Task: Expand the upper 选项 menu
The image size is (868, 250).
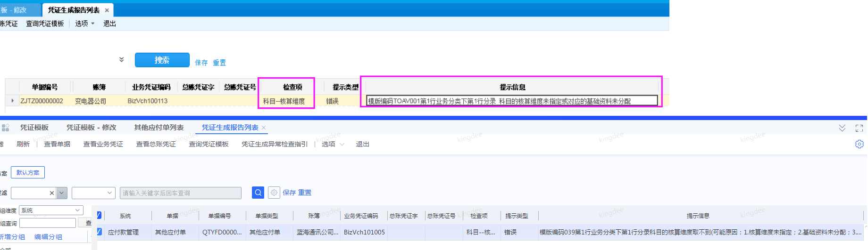Action: pos(84,24)
